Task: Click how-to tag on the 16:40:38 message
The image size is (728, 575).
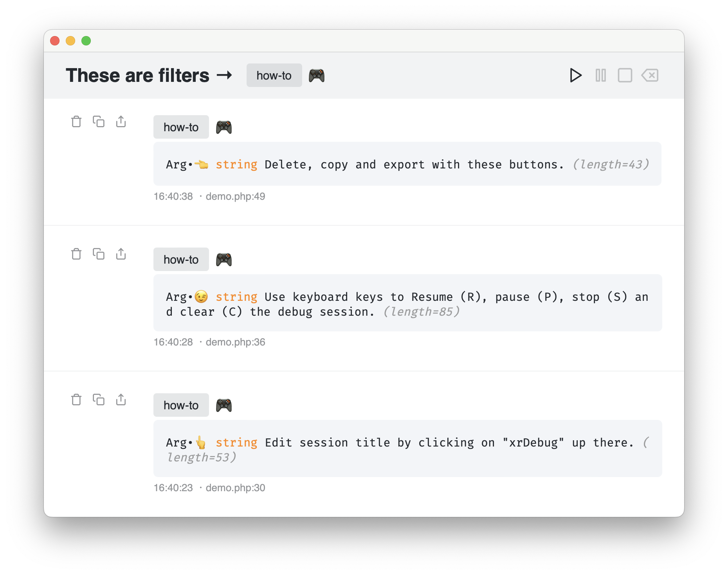Action: (181, 127)
